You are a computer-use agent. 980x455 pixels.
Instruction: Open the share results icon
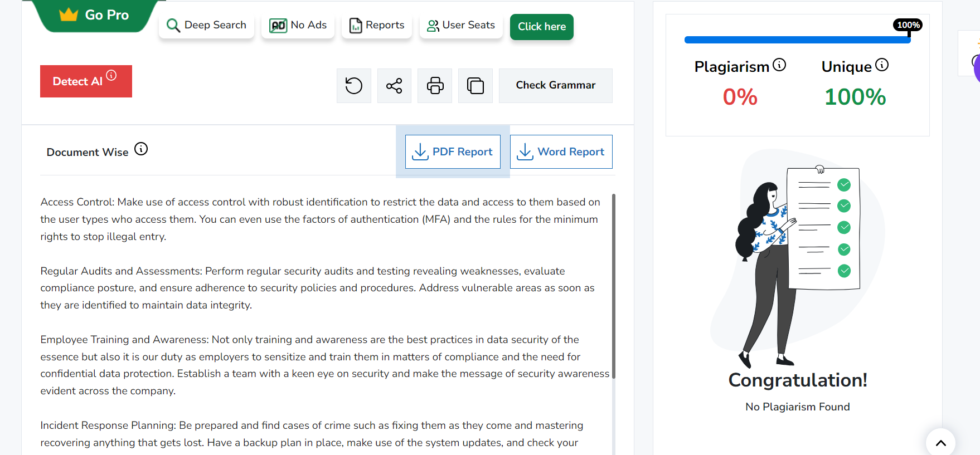pos(394,86)
